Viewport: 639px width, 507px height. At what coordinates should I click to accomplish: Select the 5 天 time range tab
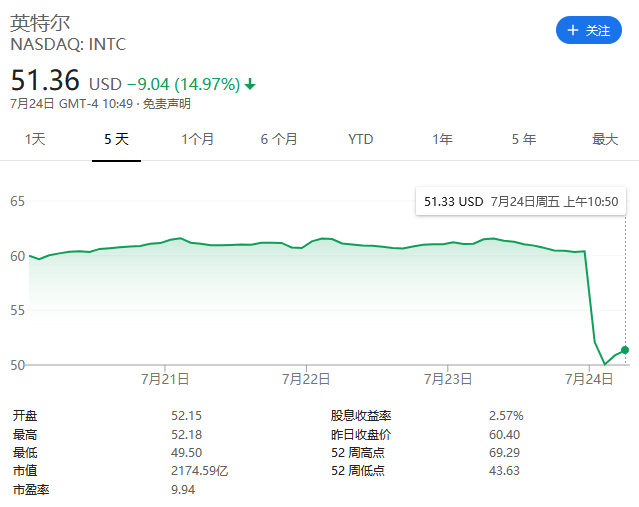tap(116, 139)
